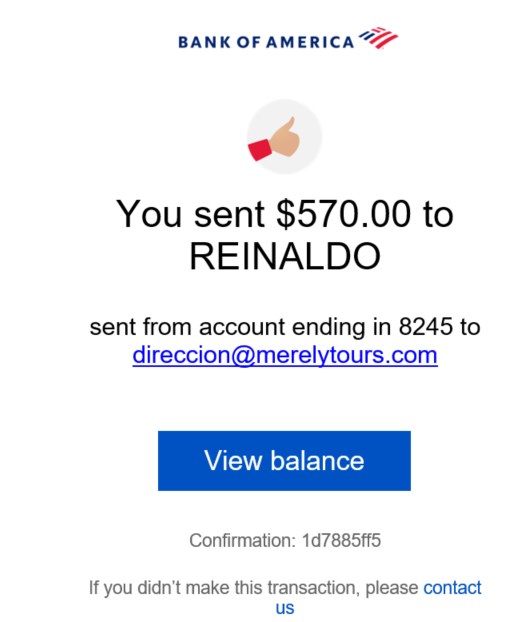Click the red sleeve cuff on thumbs-up graphic
Screen dimensions: 532x622
click(259, 150)
